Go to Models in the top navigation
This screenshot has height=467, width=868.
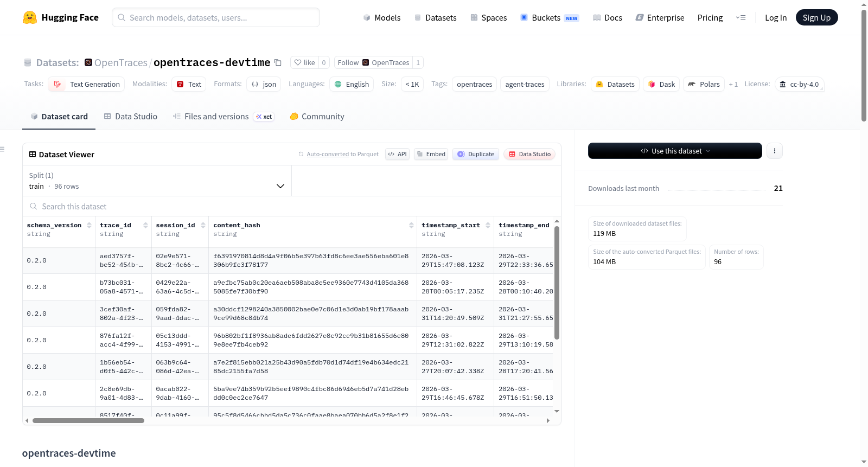(x=382, y=17)
